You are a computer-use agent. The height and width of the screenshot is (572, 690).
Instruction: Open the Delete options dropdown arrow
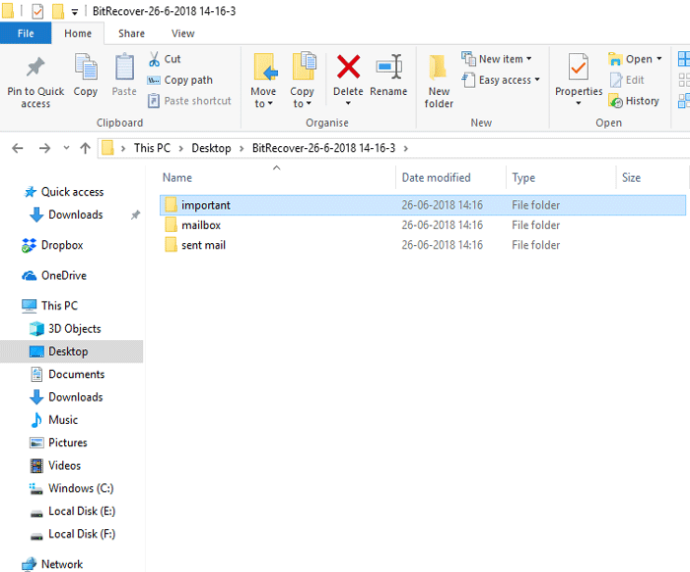point(348,103)
